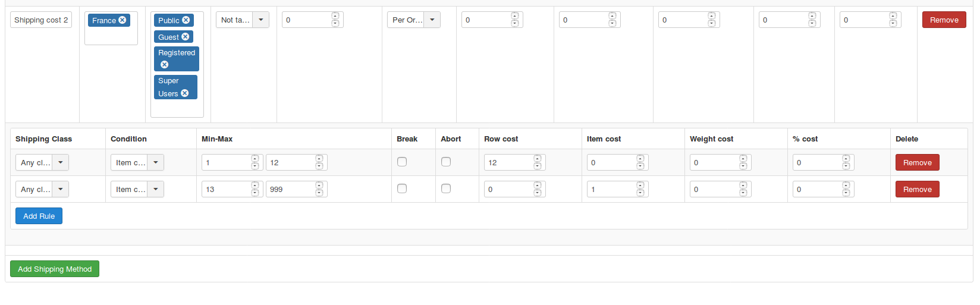Screen dimensions: 980x305
Task: Enable Break checkbox in second rule
Action: [x=402, y=188]
